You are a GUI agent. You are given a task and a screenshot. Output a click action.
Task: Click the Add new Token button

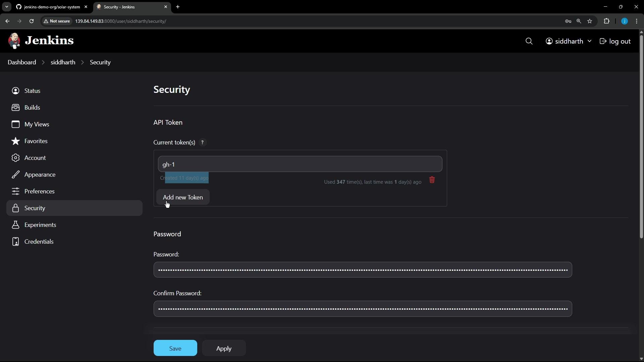[x=183, y=197]
